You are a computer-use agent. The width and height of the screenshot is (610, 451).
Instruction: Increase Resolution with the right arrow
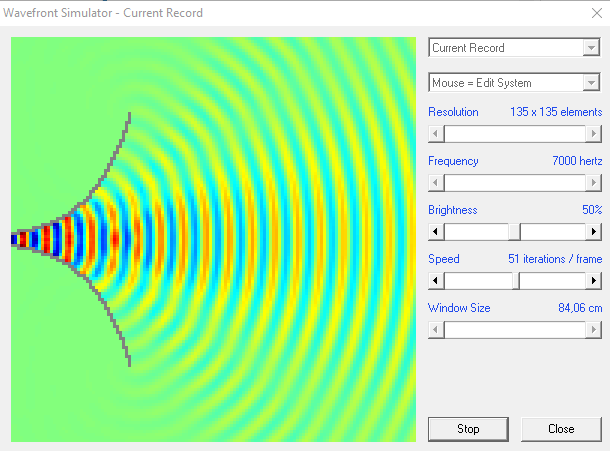[x=593, y=134]
